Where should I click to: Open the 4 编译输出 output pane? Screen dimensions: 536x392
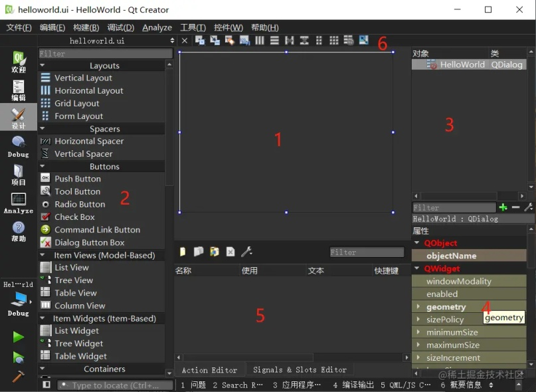353,385
